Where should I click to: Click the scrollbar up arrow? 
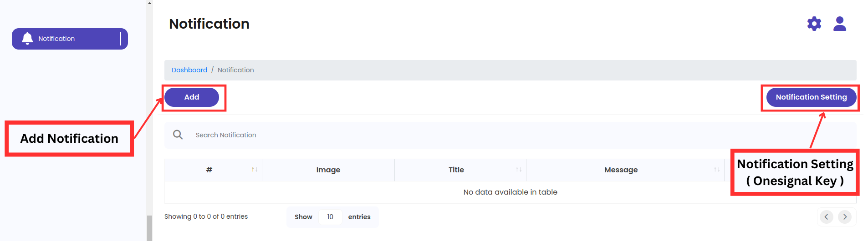(x=149, y=3)
